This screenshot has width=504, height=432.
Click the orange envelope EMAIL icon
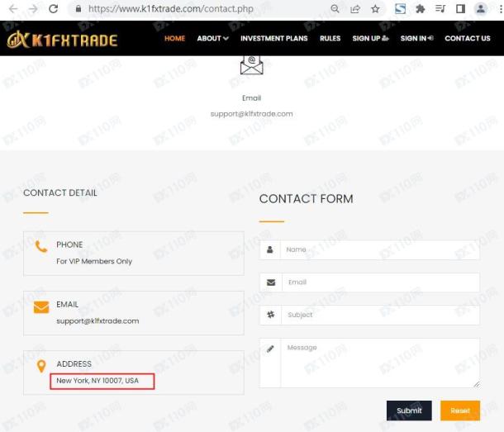(41, 307)
